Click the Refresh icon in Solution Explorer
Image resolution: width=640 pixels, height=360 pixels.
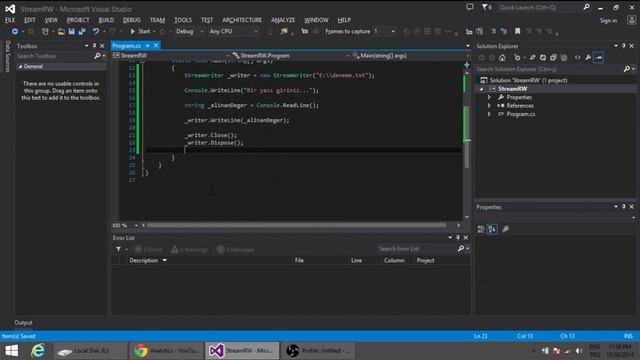pos(543,58)
